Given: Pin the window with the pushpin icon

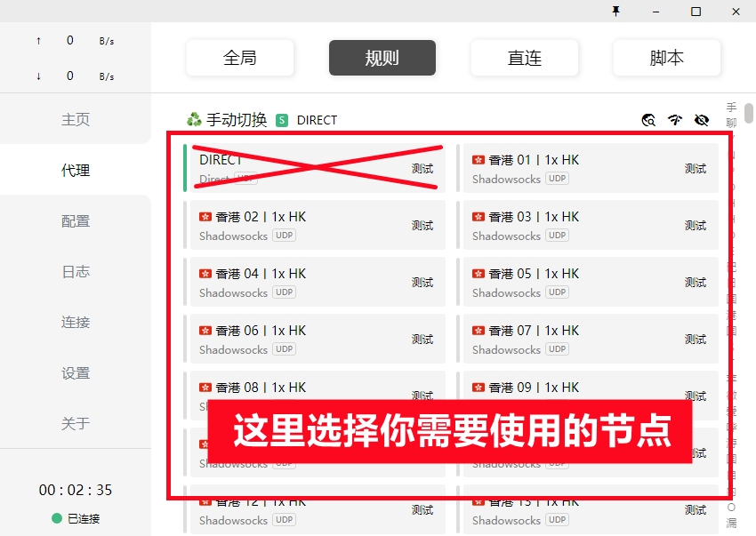Looking at the screenshot, I should pos(615,11).
